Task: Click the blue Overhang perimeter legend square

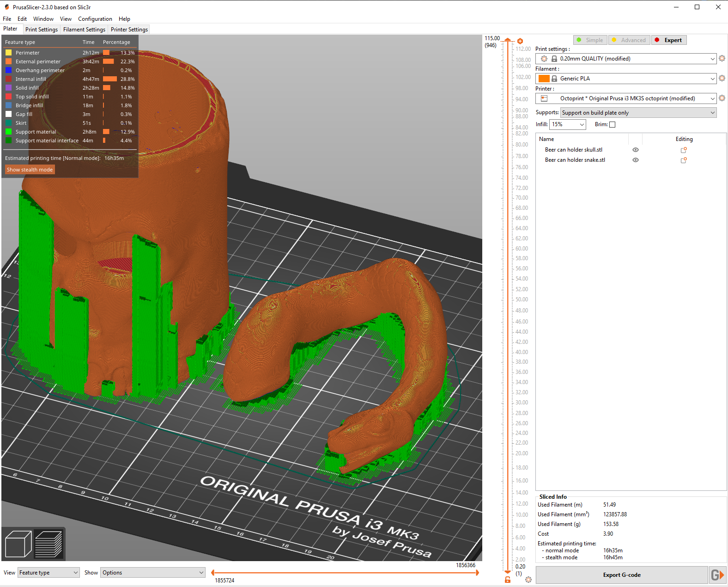Action: click(8, 70)
